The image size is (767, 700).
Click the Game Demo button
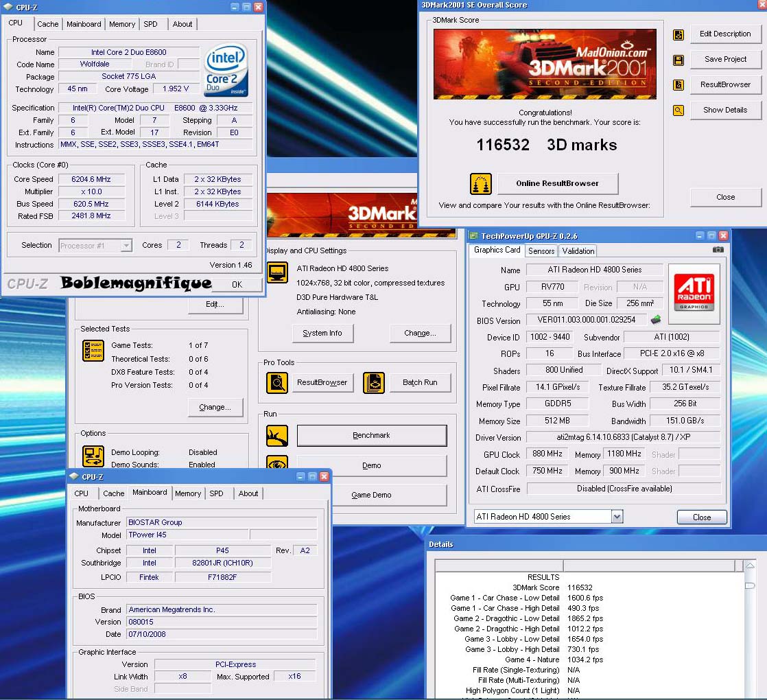[390, 495]
